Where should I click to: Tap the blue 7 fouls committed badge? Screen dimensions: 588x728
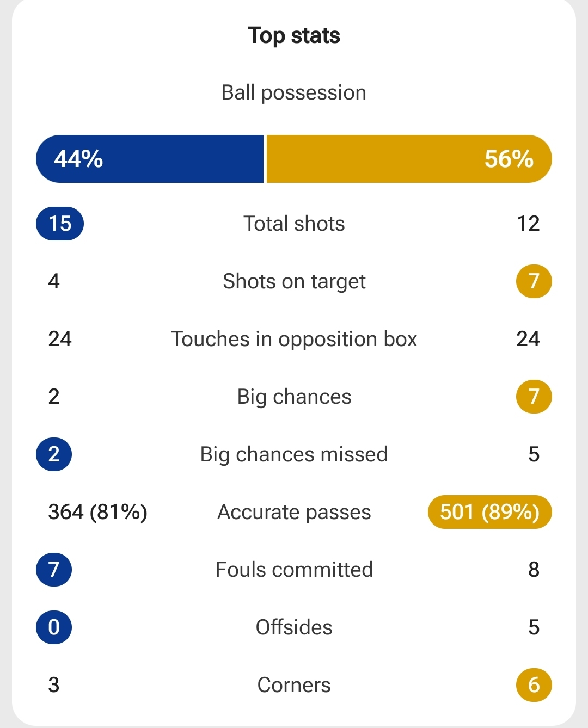coord(54,570)
